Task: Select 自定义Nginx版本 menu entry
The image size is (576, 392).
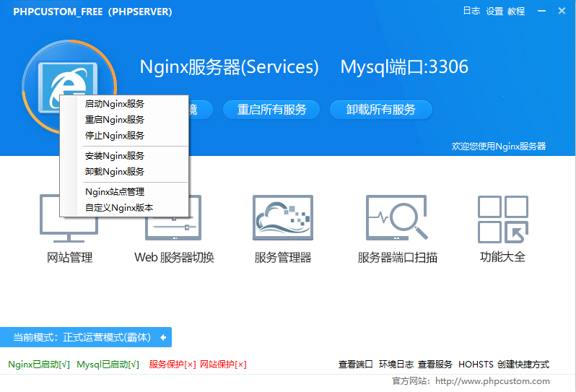Action: pos(124,208)
